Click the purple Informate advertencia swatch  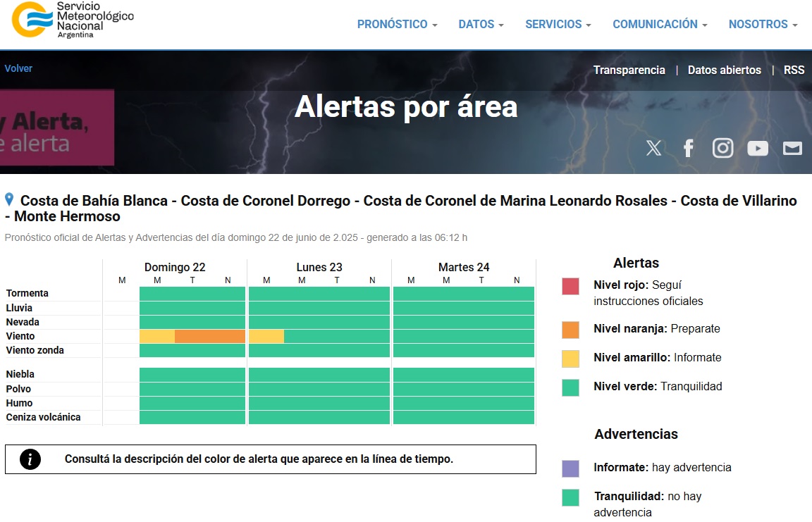(x=571, y=468)
